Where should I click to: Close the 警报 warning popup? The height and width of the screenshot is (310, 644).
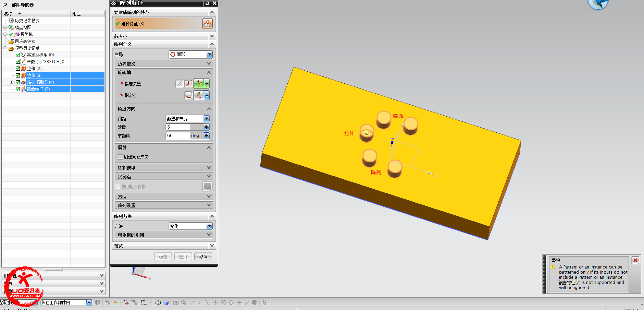635,260
